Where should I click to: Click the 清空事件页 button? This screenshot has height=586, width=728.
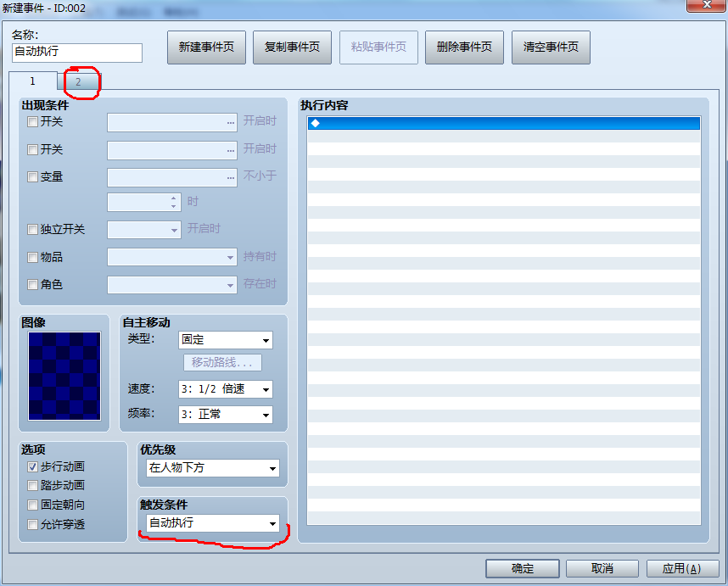552,47
